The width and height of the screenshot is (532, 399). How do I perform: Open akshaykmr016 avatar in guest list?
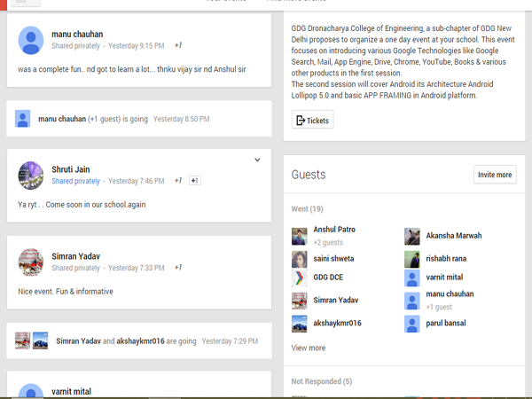[300, 324]
